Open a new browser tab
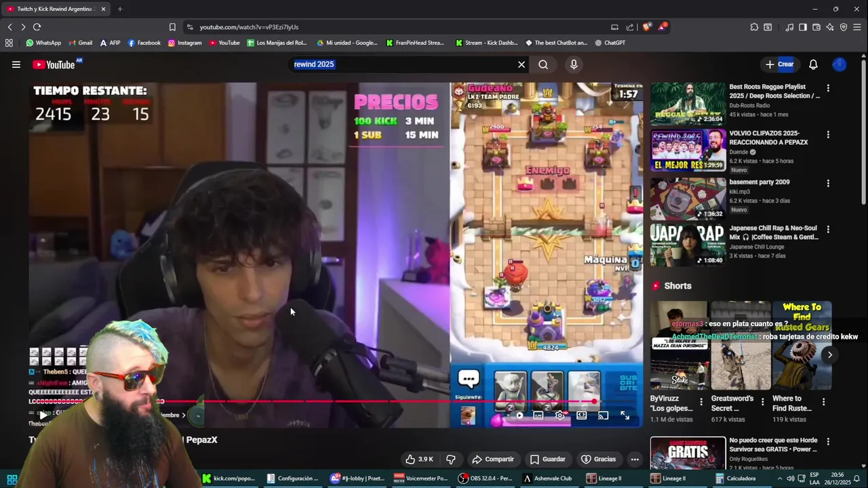This screenshot has height=488, width=868. pos(120,9)
